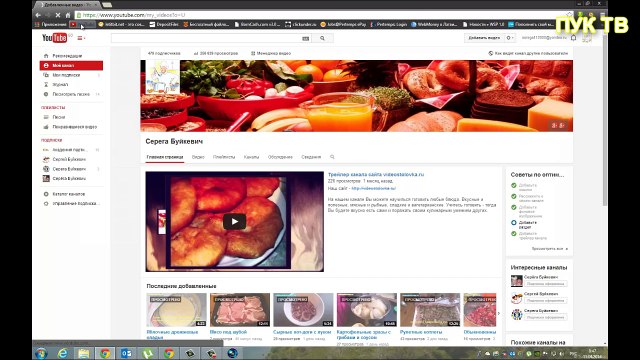Launch Internet Explorer from the taskbar
Image resolution: width=640 pixels, height=360 pixels.
62,353
